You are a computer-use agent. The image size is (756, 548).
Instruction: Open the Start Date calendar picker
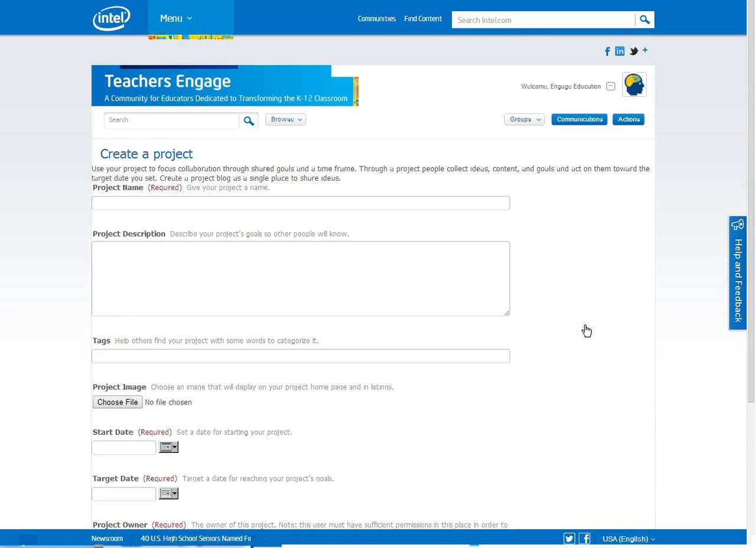click(x=168, y=448)
